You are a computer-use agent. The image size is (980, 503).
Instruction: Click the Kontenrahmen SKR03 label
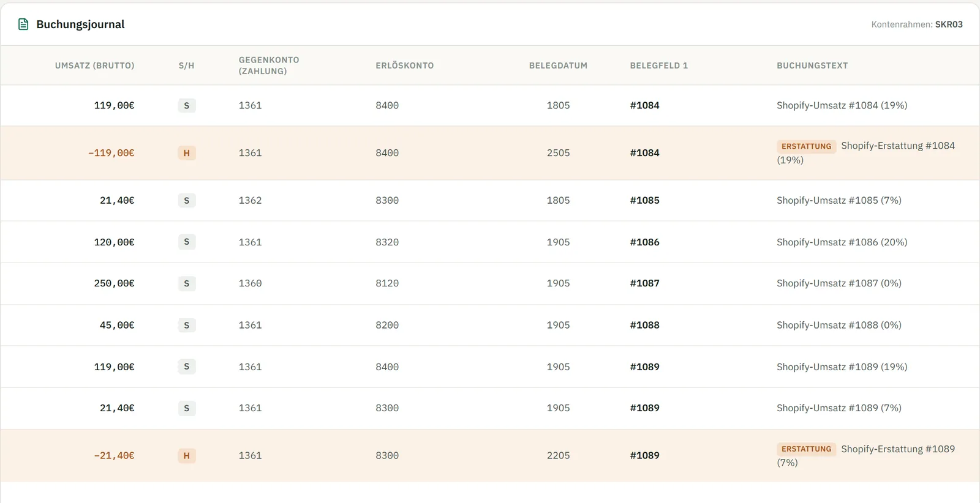coord(917,24)
